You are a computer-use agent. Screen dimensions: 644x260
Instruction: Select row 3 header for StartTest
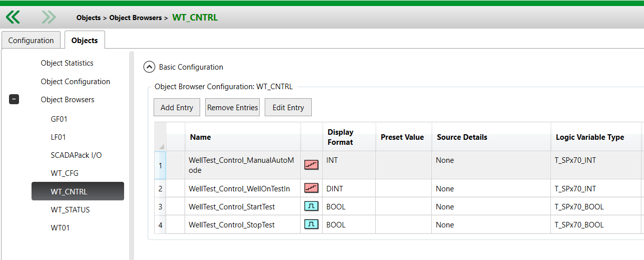point(160,207)
